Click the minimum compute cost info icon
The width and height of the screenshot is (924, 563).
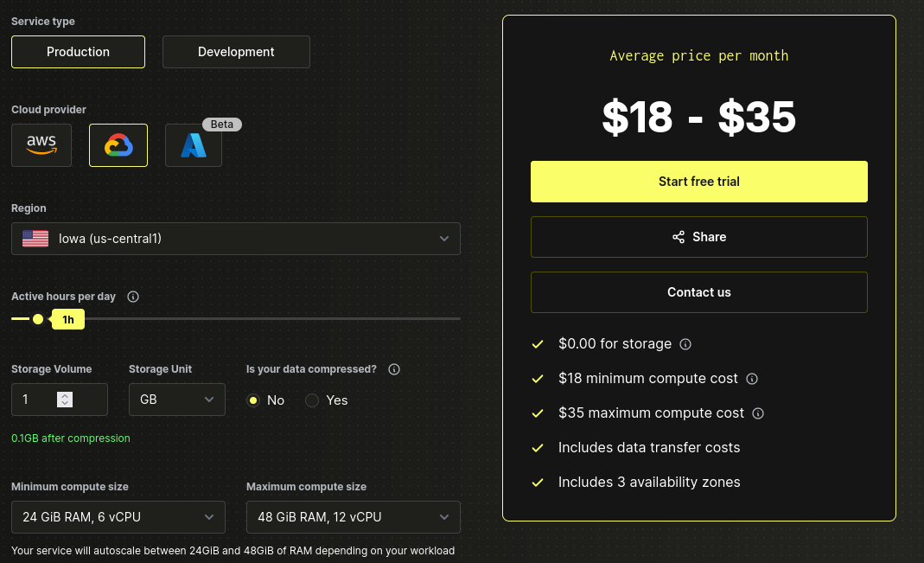(x=752, y=378)
